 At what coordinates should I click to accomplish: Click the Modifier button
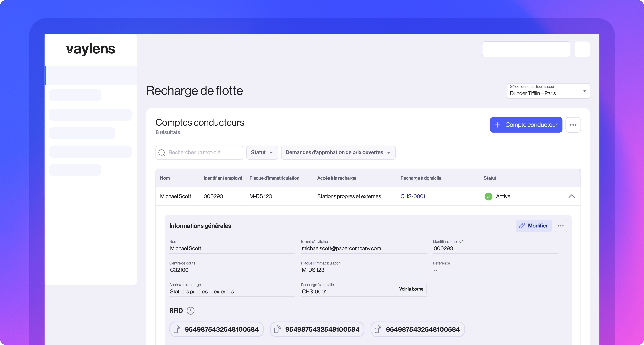click(x=534, y=226)
